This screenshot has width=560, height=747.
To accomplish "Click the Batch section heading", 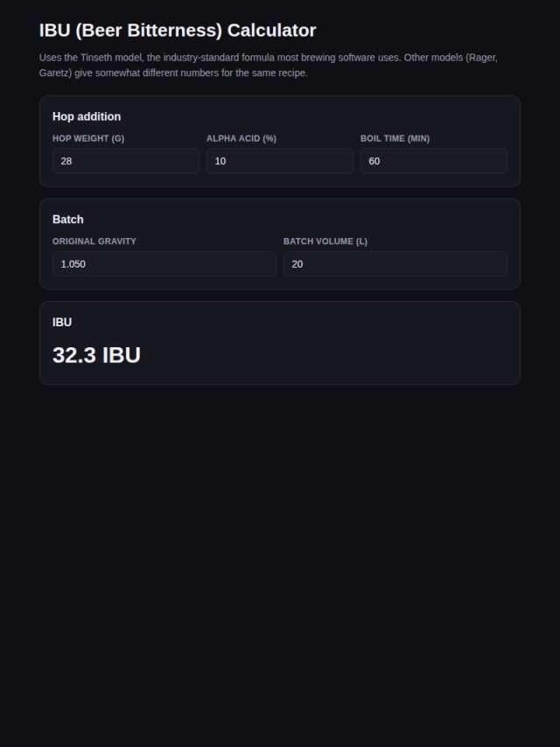I will [67, 220].
